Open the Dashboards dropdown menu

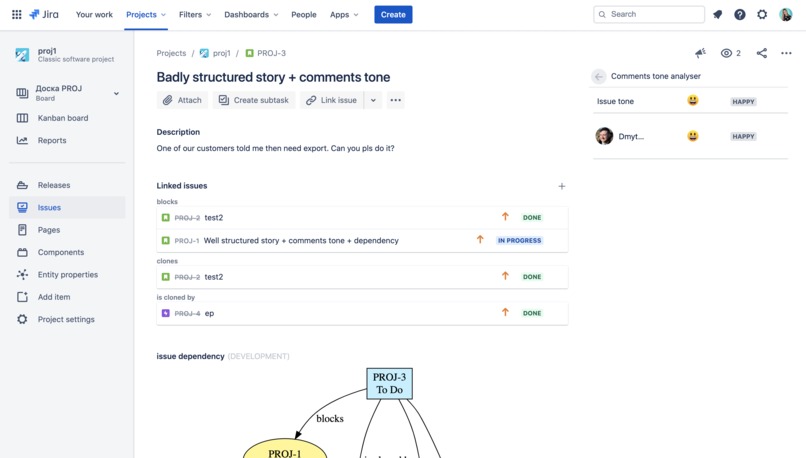coord(251,14)
